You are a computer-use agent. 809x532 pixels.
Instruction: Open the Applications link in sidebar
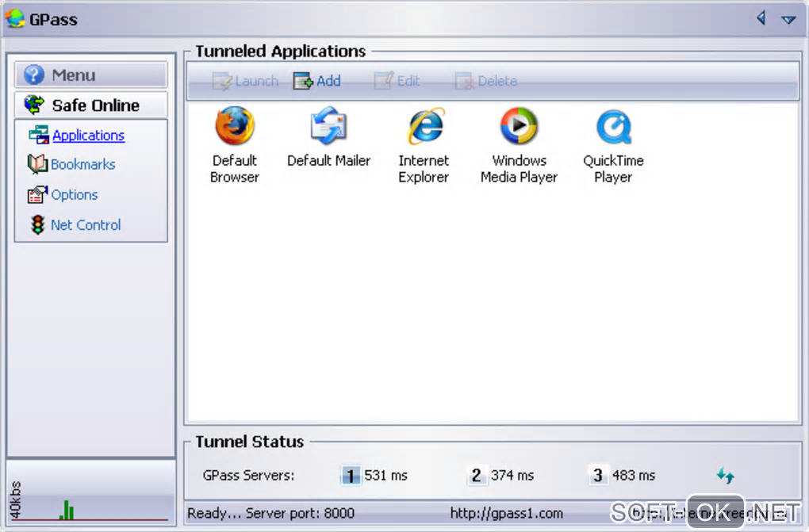pos(88,136)
